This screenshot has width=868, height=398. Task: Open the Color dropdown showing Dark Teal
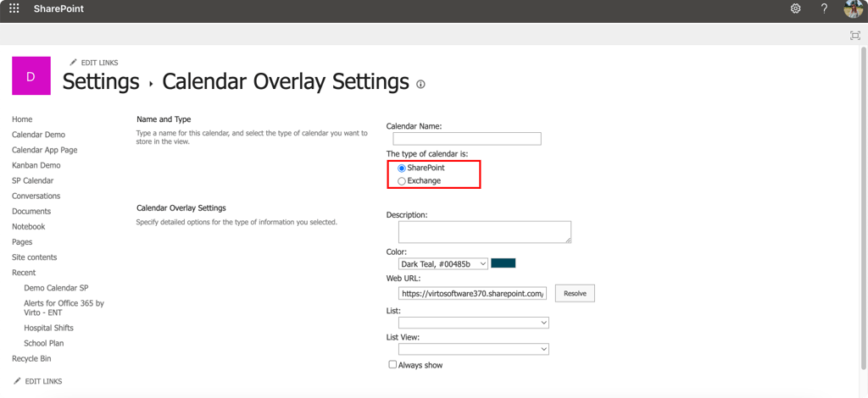[x=443, y=263]
